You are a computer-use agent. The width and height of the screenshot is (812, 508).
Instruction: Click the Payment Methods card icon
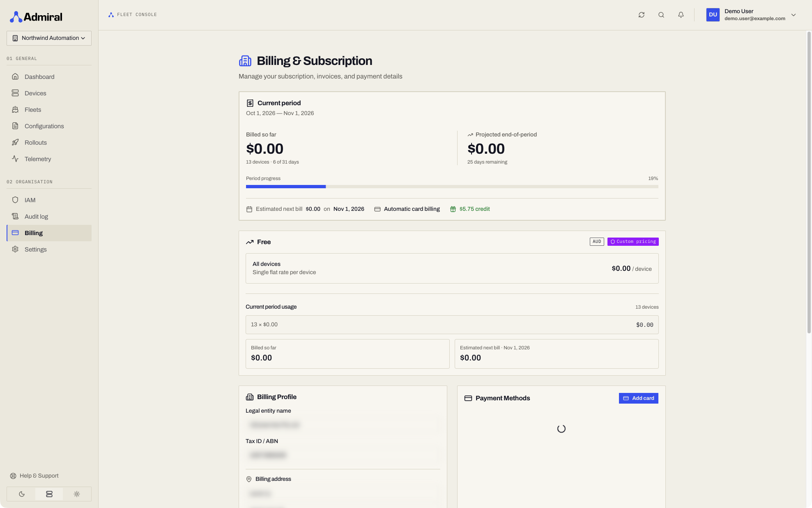pos(468,398)
